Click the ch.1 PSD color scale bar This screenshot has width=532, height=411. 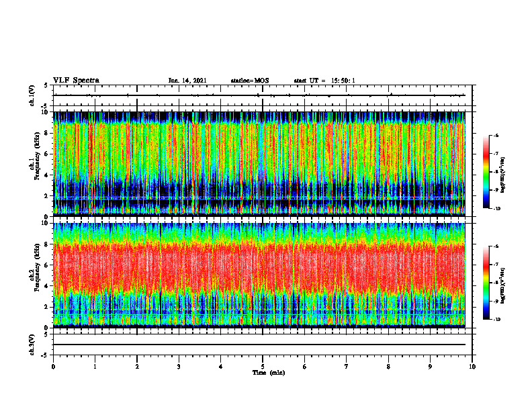click(486, 172)
